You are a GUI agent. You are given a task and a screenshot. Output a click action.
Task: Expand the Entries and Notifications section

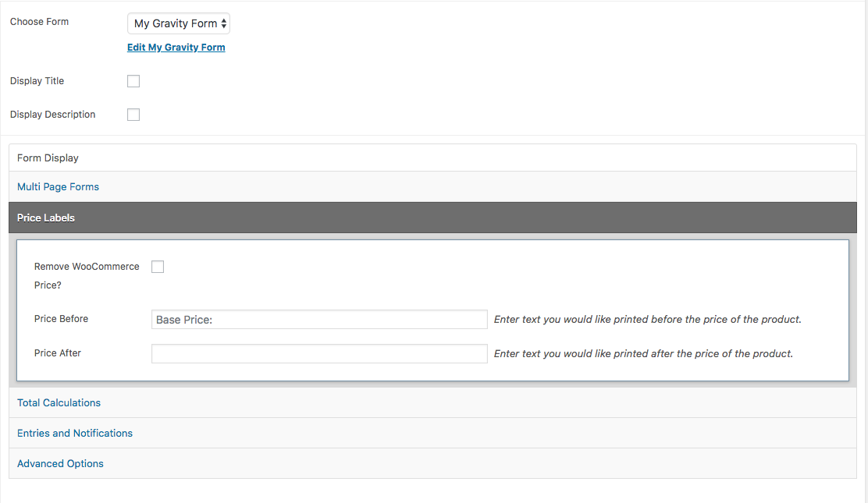click(x=74, y=433)
